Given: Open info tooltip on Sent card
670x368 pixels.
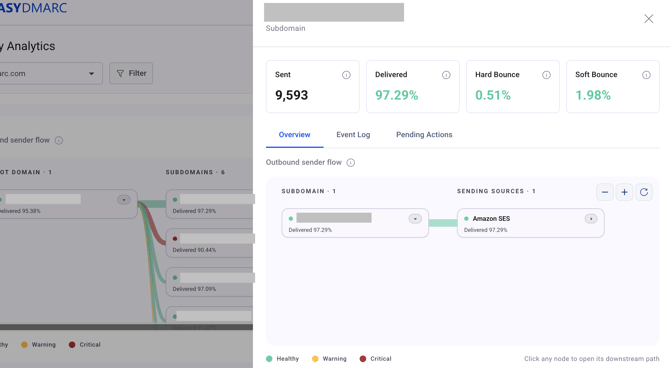Looking at the screenshot, I should (x=346, y=75).
